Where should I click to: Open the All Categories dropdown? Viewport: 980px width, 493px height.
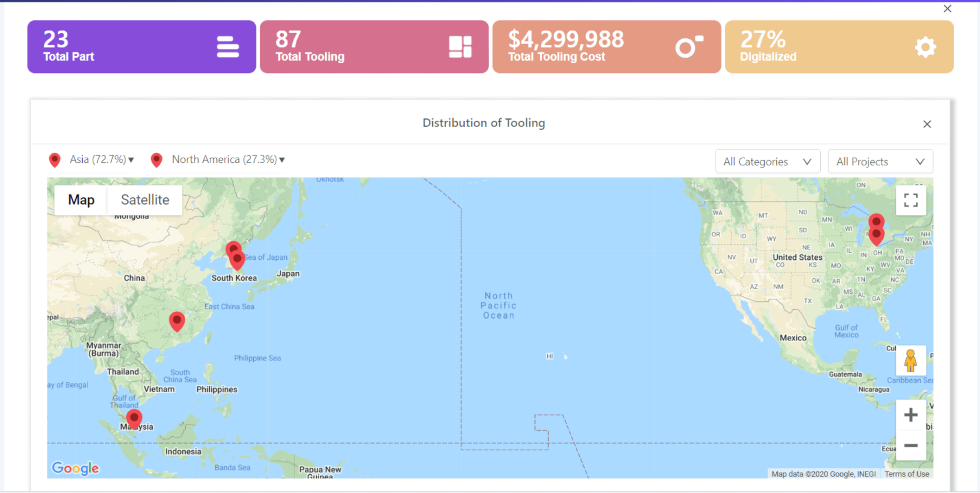768,161
